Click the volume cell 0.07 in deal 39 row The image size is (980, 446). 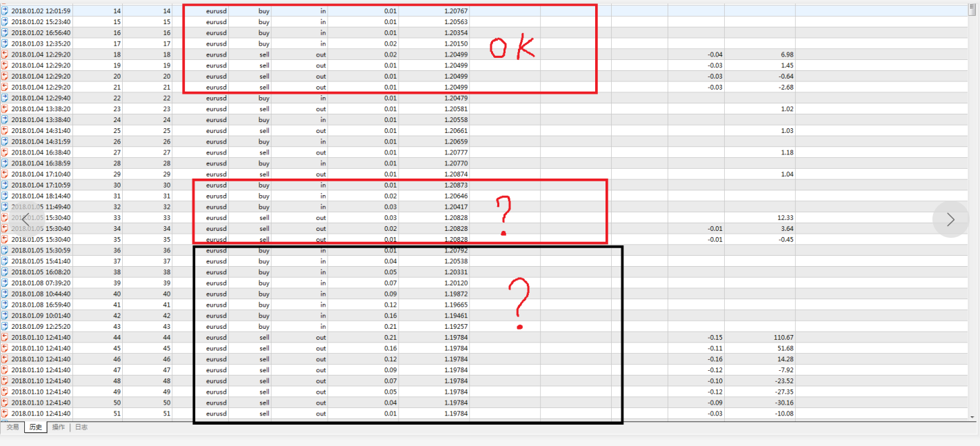[390, 283]
